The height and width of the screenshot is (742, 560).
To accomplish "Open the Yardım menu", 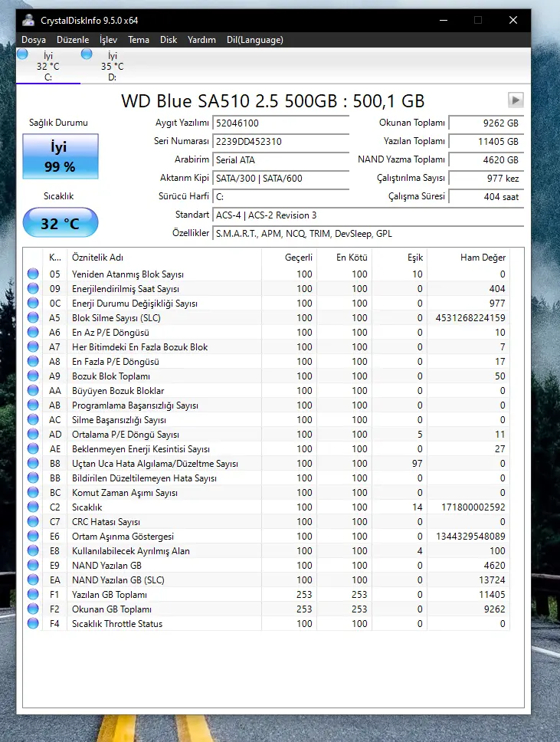I will tap(201, 40).
